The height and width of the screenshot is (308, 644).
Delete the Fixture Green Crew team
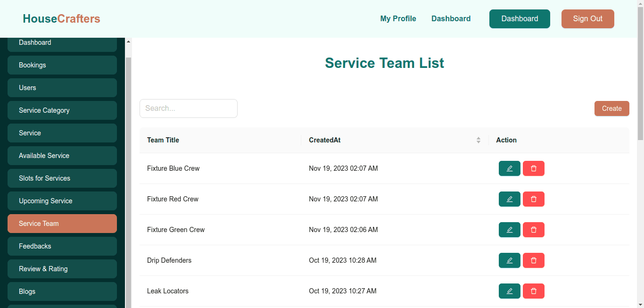[x=533, y=230]
